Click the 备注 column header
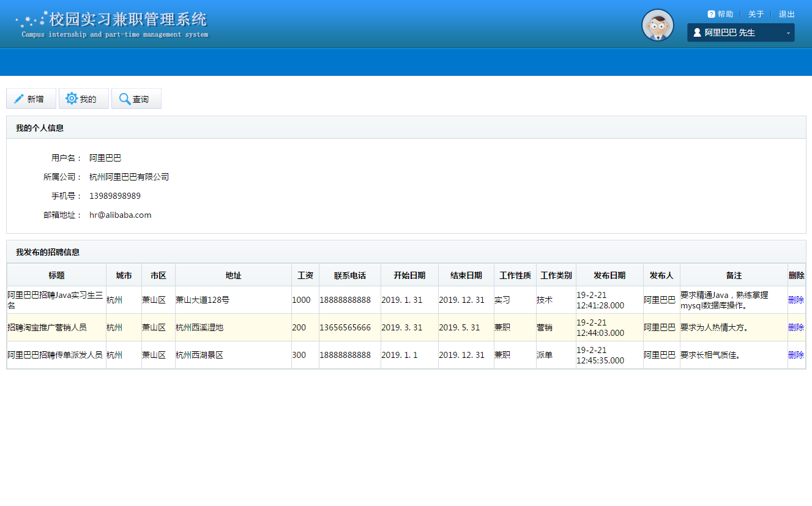The width and height of the screenshot is (812, 506). (x=734, y=275)
